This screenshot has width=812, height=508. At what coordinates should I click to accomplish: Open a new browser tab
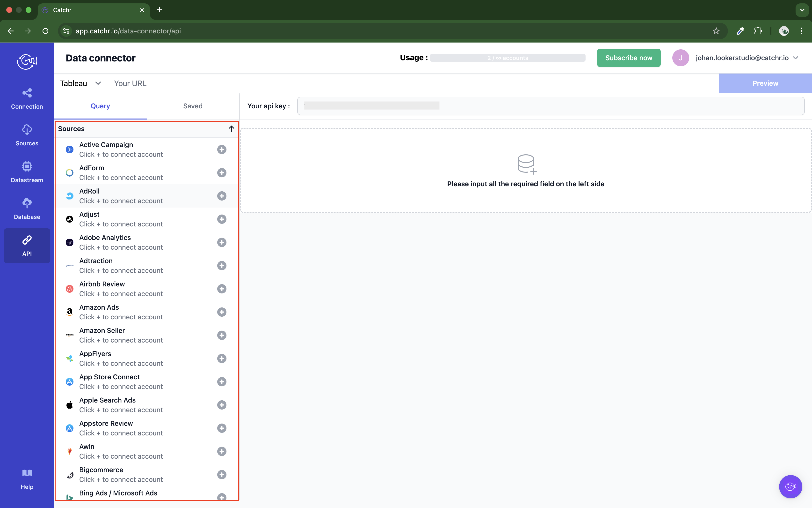[x=159, y=10]
